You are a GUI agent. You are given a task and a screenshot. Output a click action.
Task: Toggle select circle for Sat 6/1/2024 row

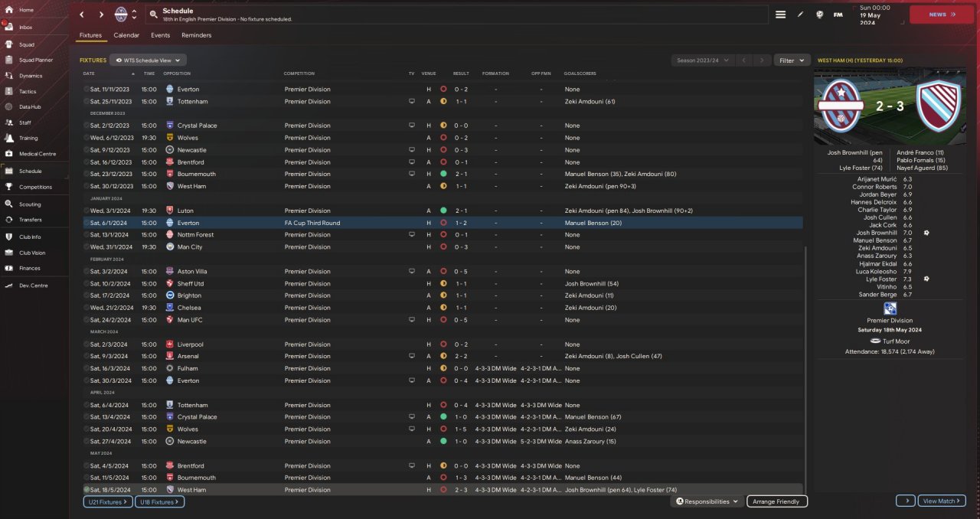point(87,223)
